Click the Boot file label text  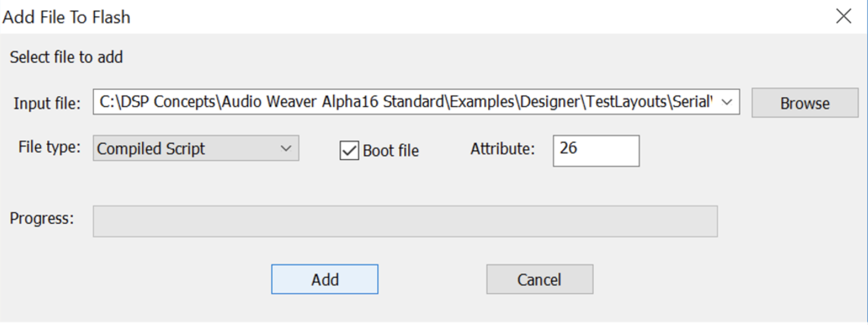pos(390,151)
